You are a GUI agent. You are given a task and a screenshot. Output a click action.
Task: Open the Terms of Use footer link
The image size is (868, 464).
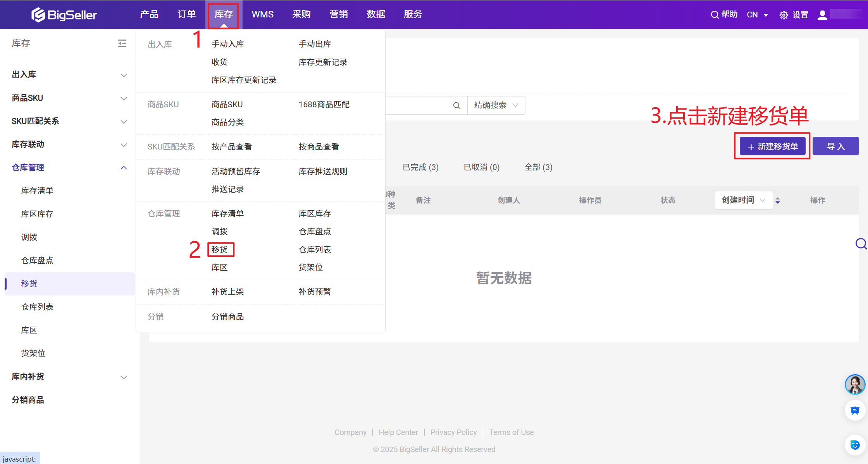point(511,432)
